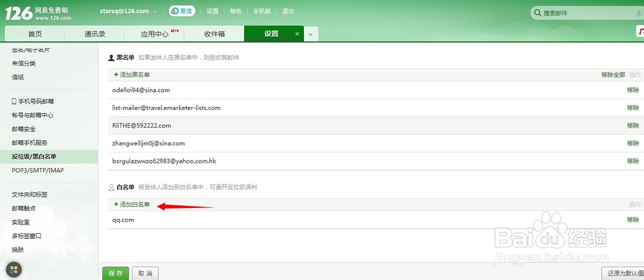Screen dimensions: 644x280
Task: Select blacklist entry odelloi94@sina.com text
Action: point(141,90)
